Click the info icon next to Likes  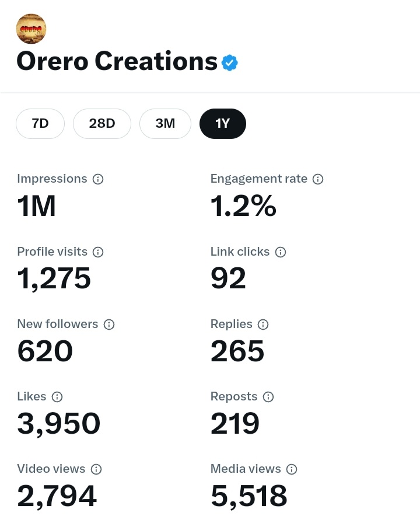(x=57, y=396)
